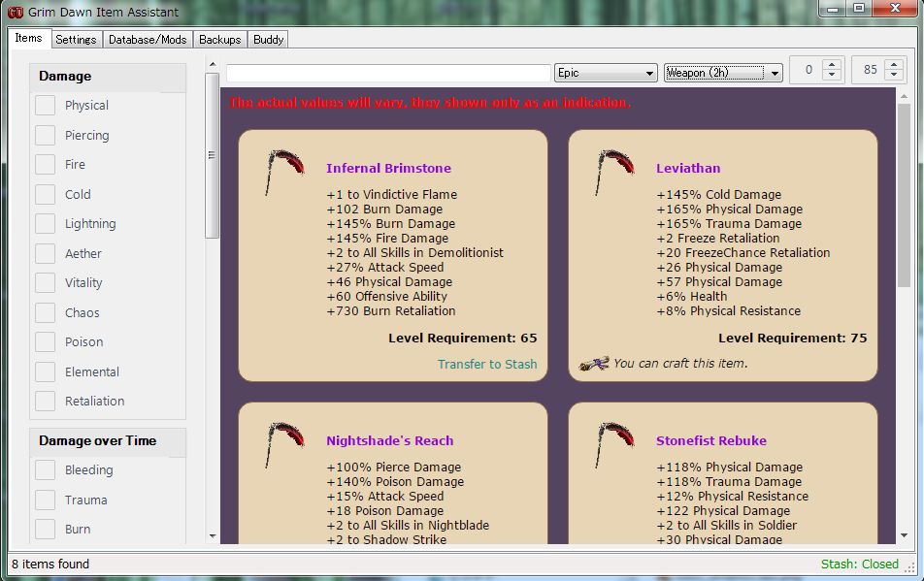Enable the Cold damage checkbox
This screenshot has height=581, width=924.
coord(46,194)
